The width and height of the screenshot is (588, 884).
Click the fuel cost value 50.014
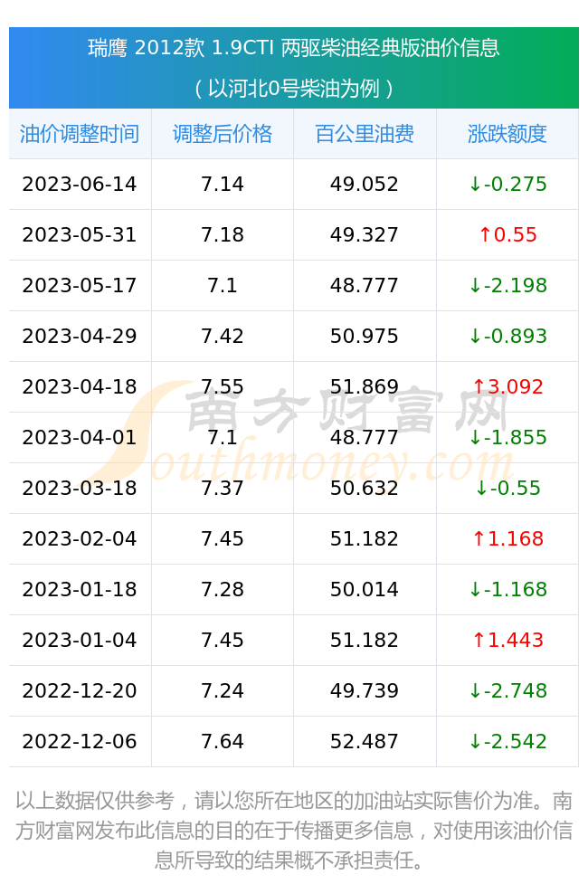click(x=365, y=590)
